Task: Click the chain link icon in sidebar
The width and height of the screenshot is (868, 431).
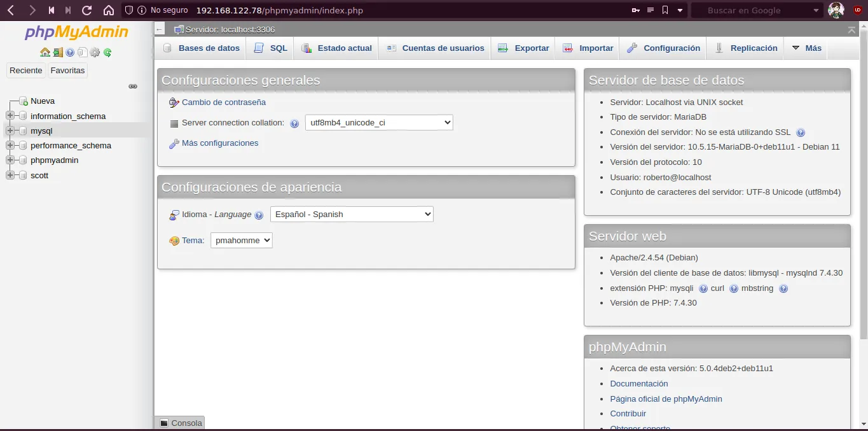Action: click(133, 86)
